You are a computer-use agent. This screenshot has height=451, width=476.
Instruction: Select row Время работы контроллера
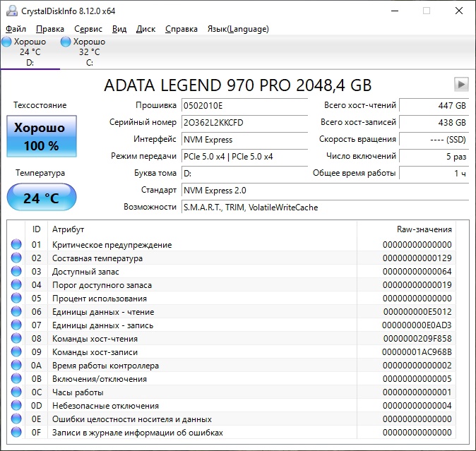[232, 365]
